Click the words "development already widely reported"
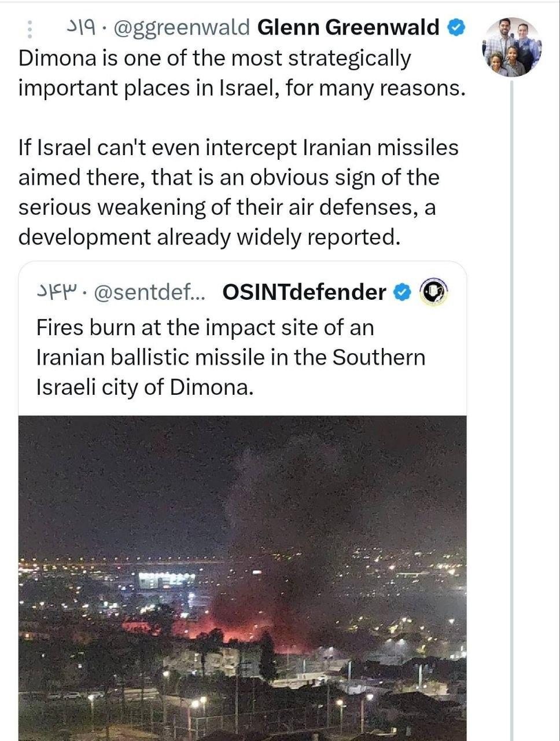 click(x=208, y=237)
